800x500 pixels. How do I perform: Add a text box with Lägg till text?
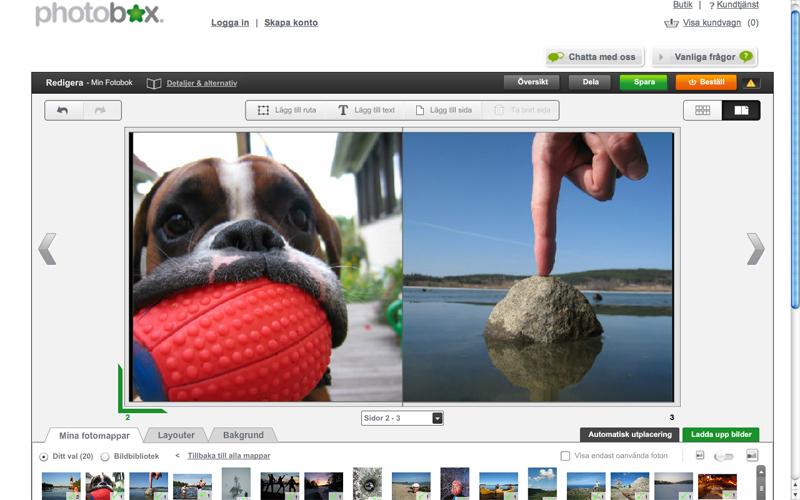pyautogui.click(x=366, y=111)
